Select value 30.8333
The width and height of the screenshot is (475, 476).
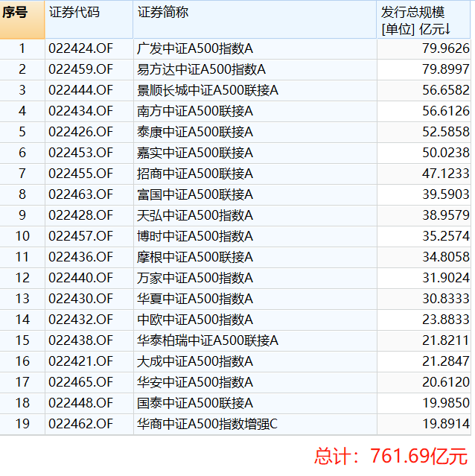click(424, 299)
